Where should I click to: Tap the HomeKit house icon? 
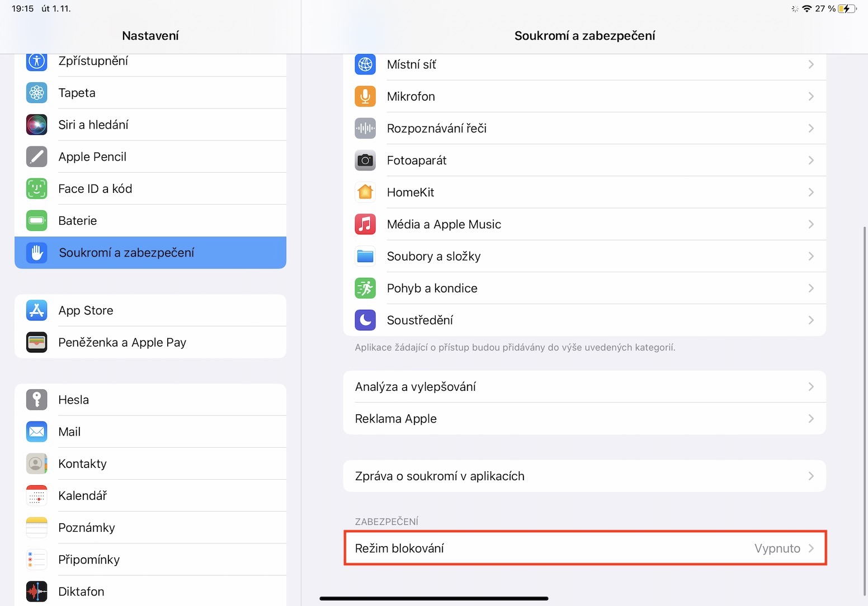click(x=365, y=192)
